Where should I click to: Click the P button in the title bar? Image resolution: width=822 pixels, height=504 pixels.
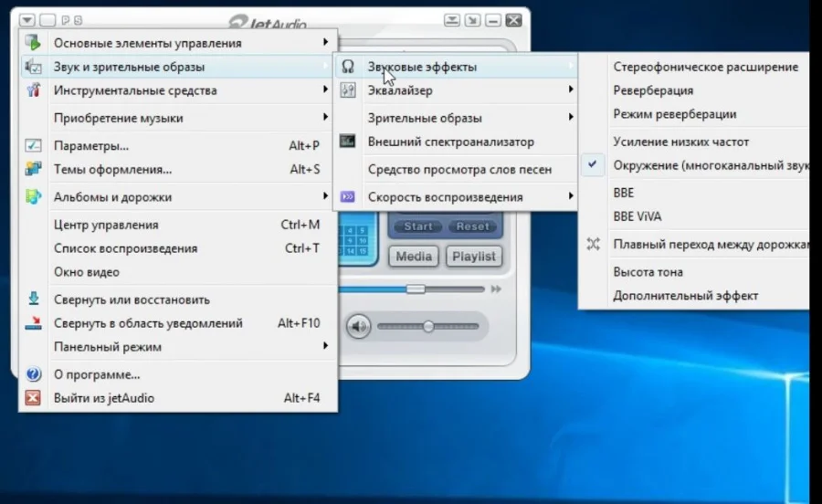click(x=66, y=20)
